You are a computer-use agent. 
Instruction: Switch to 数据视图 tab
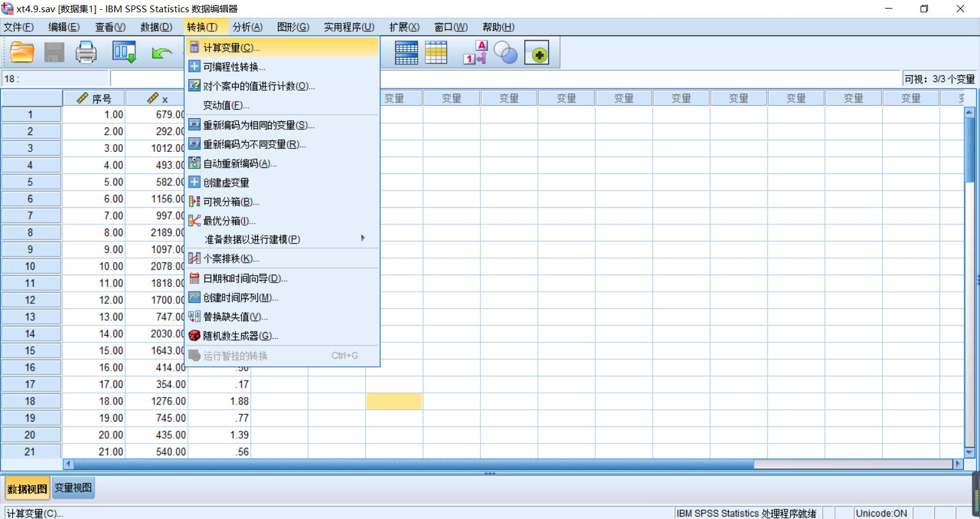coord(27,488)
